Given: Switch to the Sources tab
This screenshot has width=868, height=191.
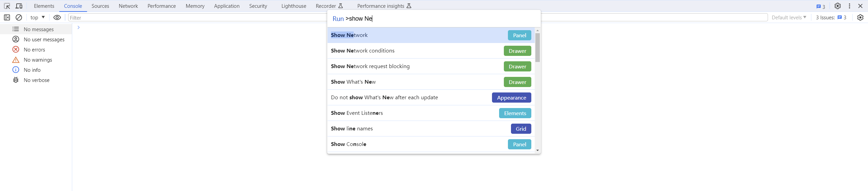Looking at the screenshot, I should 100,6.
